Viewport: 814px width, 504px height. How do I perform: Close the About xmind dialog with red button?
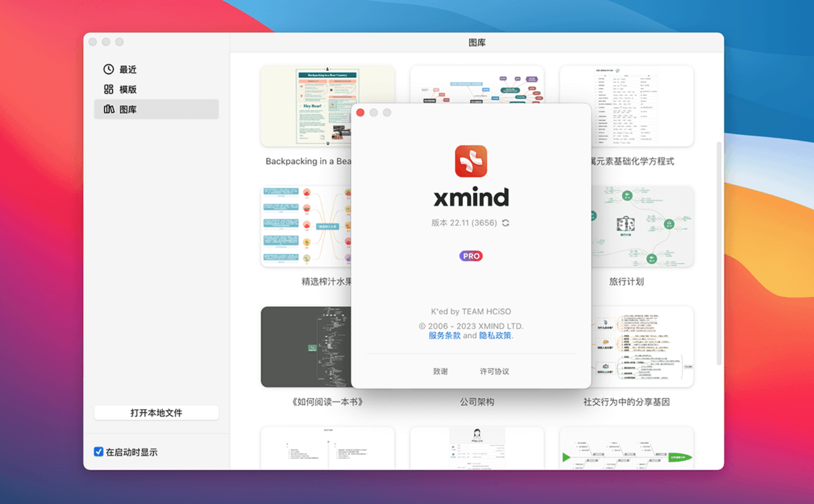(360, 112)
